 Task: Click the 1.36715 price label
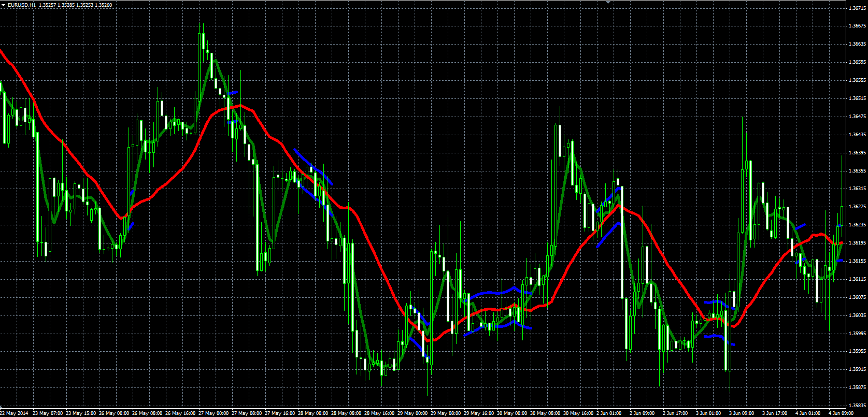coord(857,8)
